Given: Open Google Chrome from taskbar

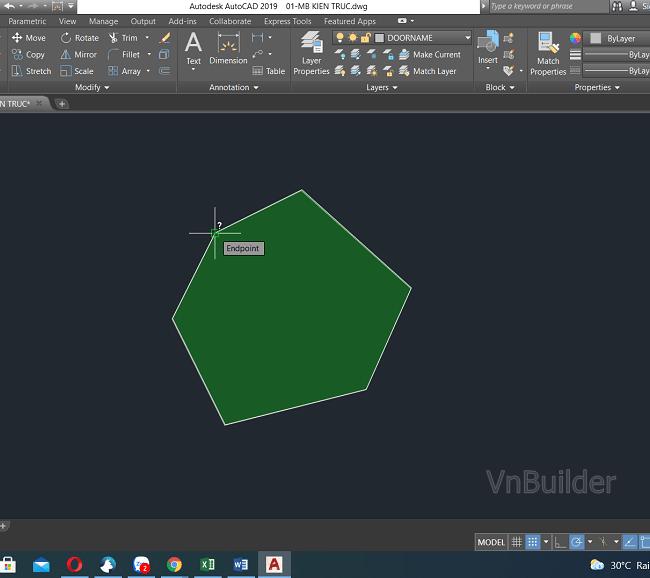Looking at the screenshot, I should (175, 565).
